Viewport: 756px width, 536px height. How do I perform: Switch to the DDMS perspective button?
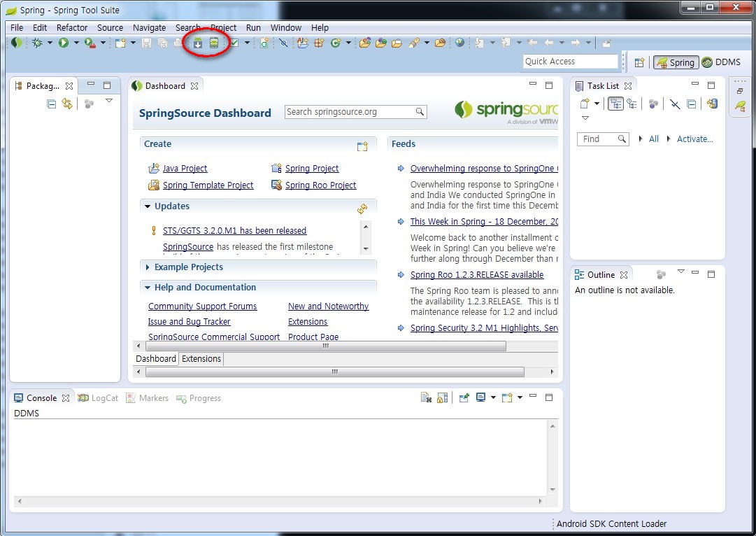point(722,62)
